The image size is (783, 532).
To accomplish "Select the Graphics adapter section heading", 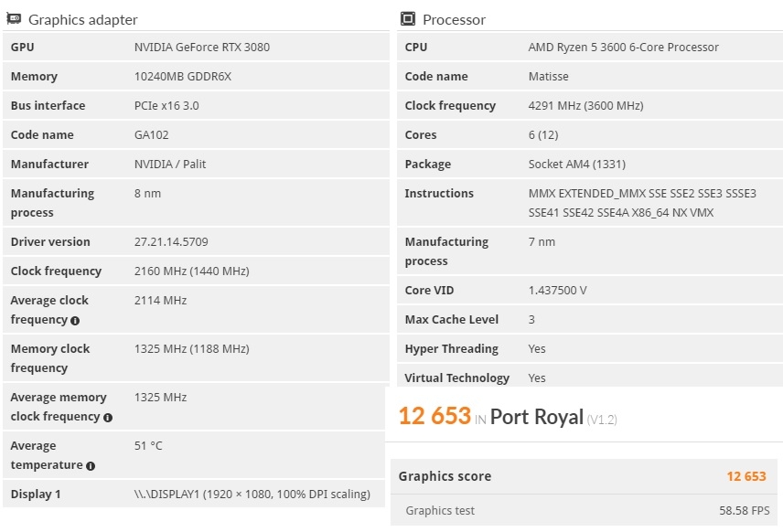I will 83,19.
